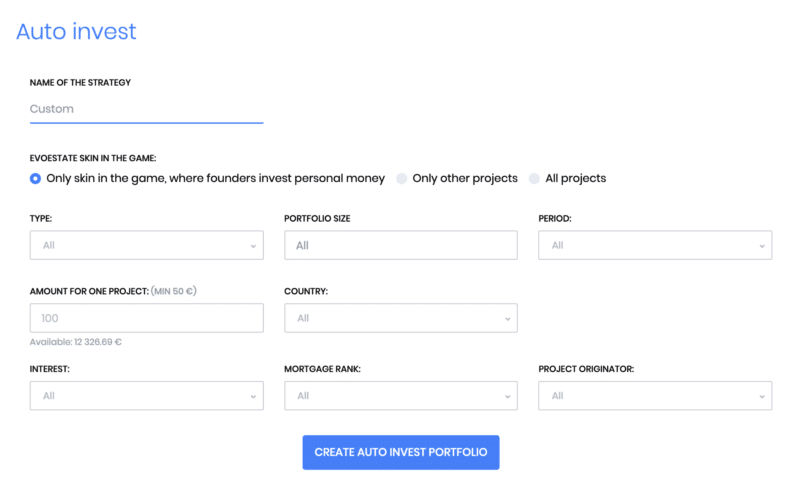The image size is (800, 484).
Task: Click the chevron arrow in Type dropdown
Action: (x=253, y=246)
